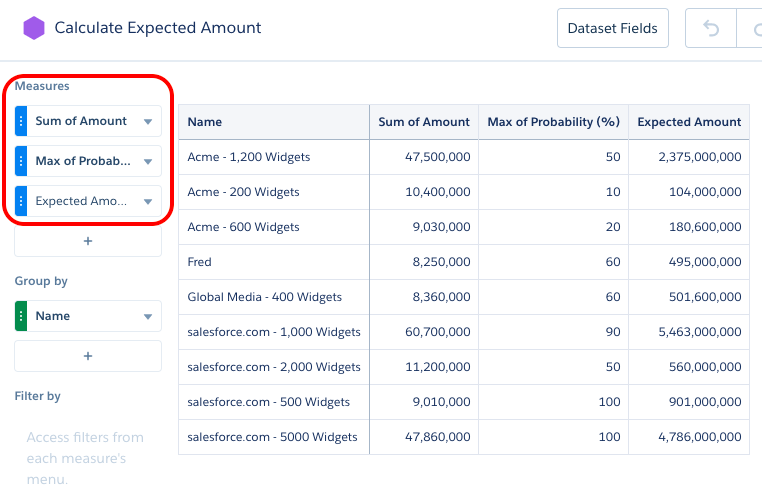Click the 47,860,000 amount value
This screenshot has width=762, height=496.
pyautogui.click(x=438, y=437)
